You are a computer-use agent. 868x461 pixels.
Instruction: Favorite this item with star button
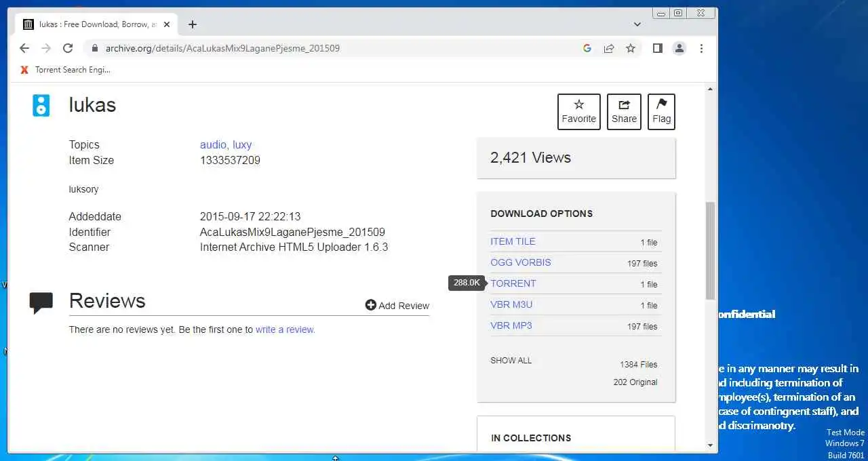(579, 112)
